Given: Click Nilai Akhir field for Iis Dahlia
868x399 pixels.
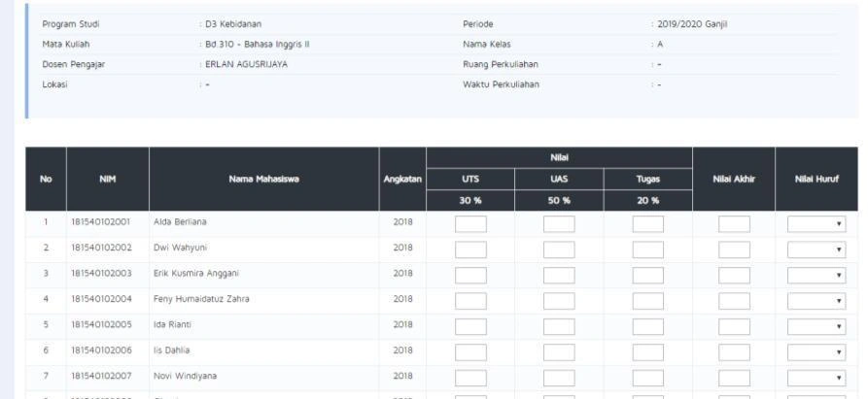Looking at the screenshot, I should tap(734, 352).
